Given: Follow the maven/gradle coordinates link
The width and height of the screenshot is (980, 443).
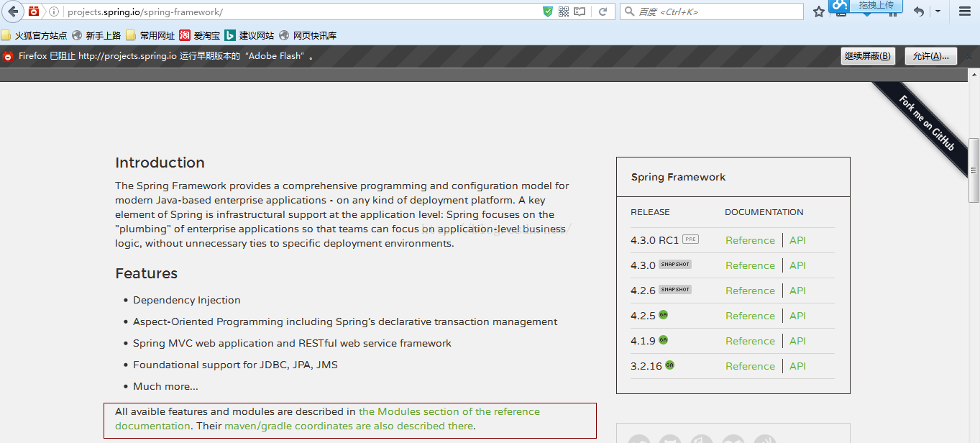Looking at the screenshot, I should [349, 426].
